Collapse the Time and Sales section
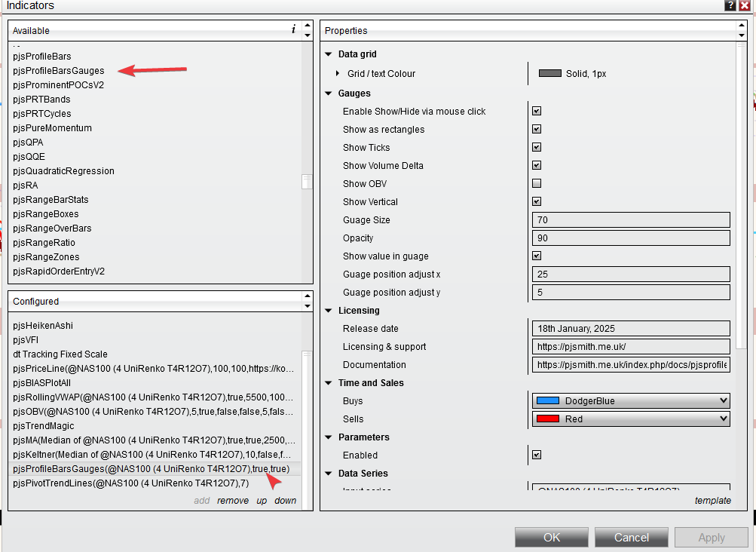 coord(329,383)
